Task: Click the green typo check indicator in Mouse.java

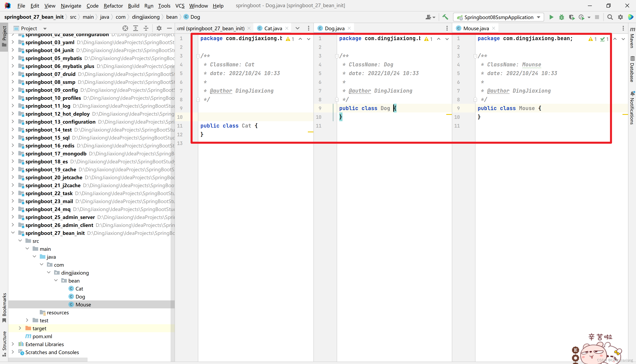Action: coord(604,39)
